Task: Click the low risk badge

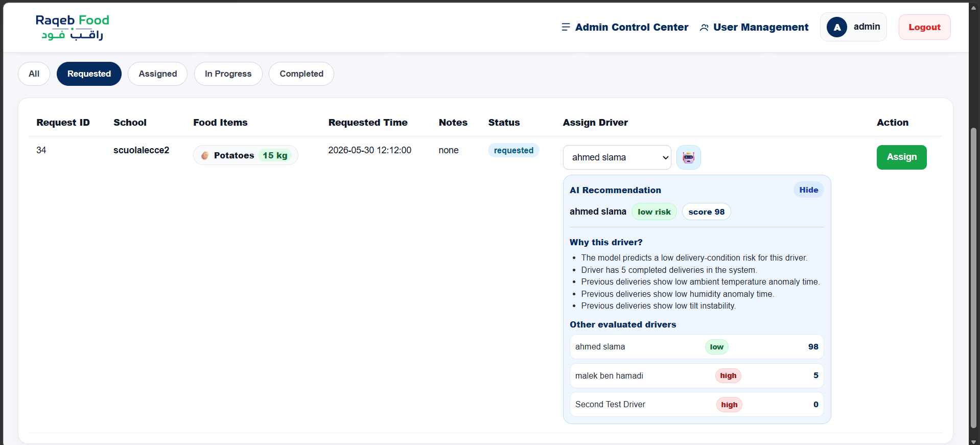Action: [x=654, y=212]
